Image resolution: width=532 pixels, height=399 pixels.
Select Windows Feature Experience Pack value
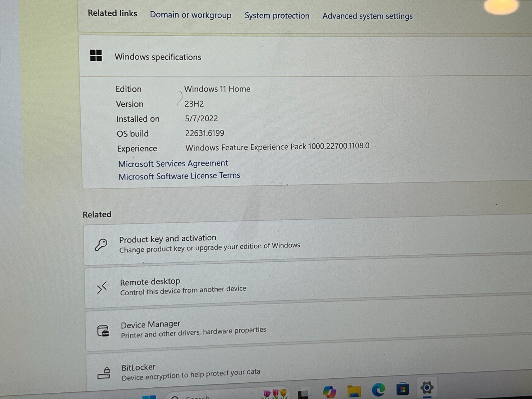(277, 147)
